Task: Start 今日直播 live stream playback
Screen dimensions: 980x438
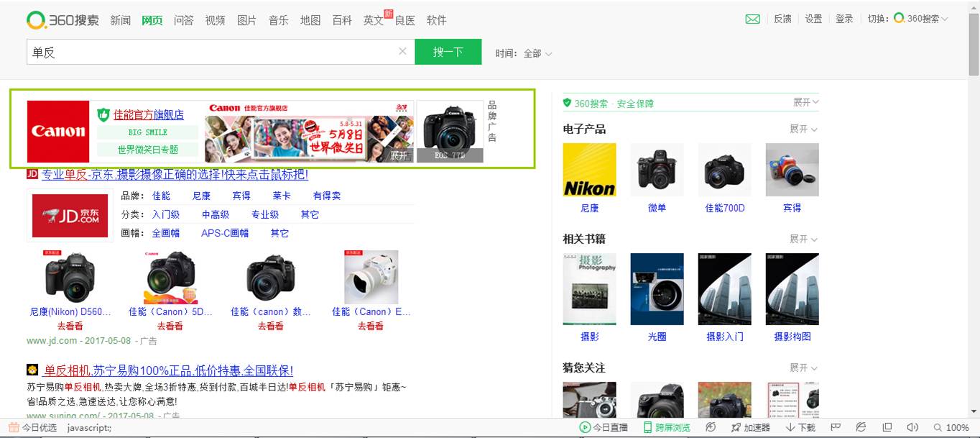Action: click(x=606, y=427)
